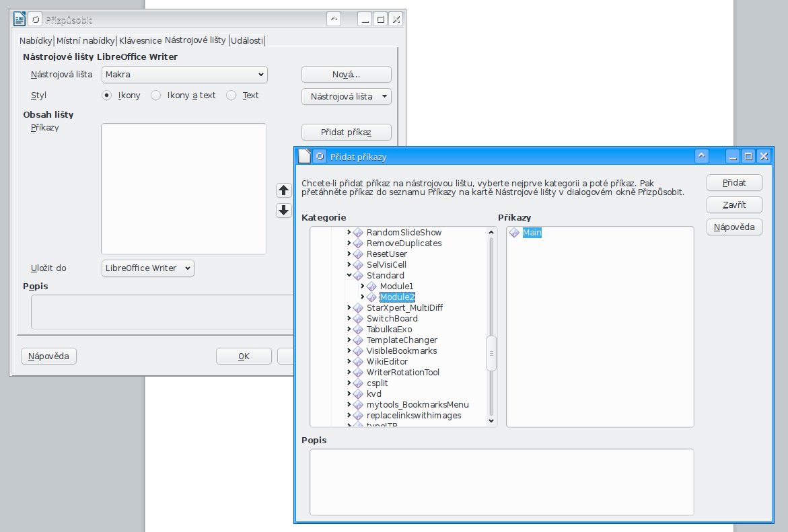The image size is (788, 532).
Task: Click the SelVisiCell library icon
Action: tap(358, 265)
